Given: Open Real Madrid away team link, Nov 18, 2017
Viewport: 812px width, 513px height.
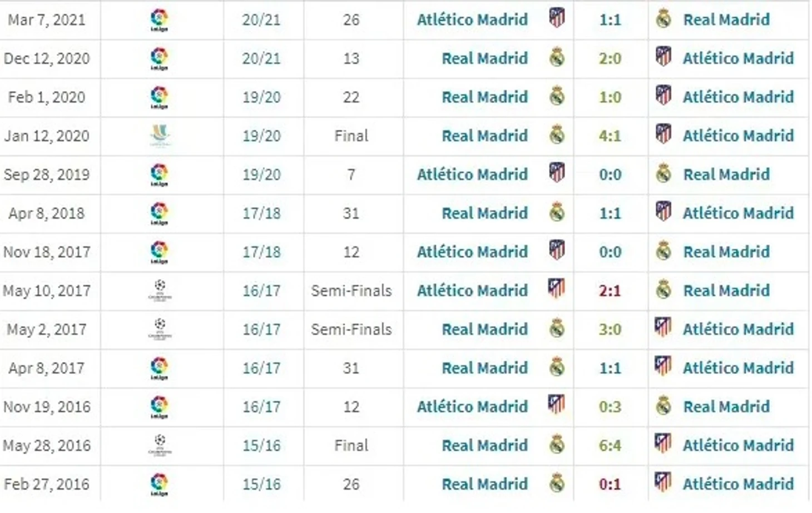Looking at the screenshot, I should click(726, 252).
